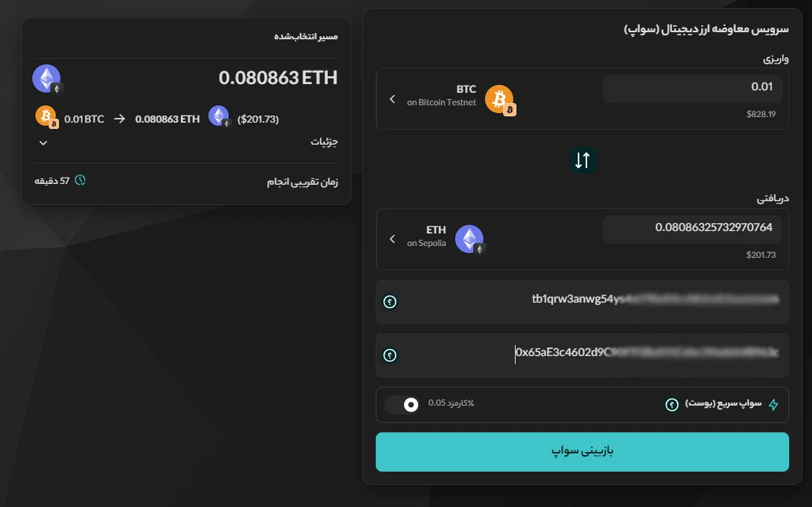Viewport: 812px width, 507px height.
Task: Click small Ethereum icon beside 0.080863 ETH route
Action: (x=219, y=116)
